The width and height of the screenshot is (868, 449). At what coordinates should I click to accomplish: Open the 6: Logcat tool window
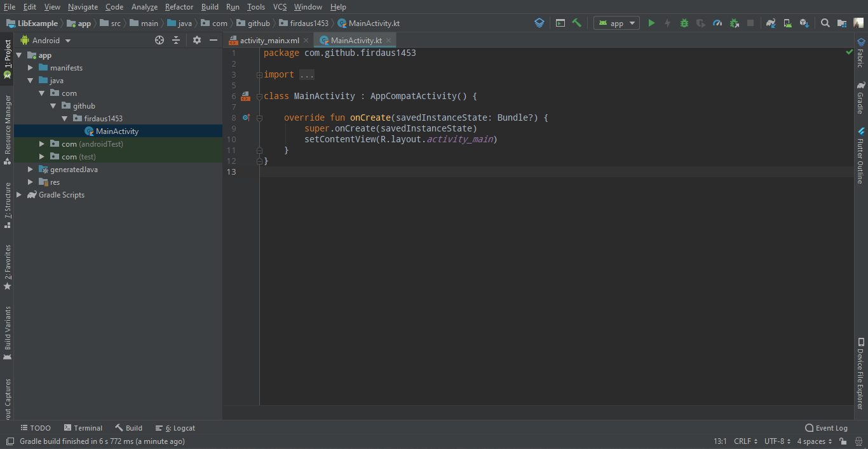point(175,428)
